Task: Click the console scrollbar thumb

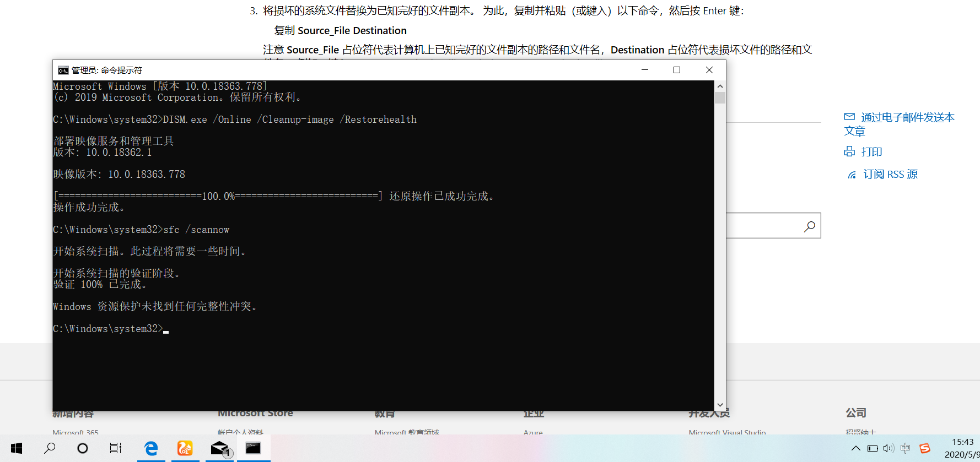Action: point(720,98)
